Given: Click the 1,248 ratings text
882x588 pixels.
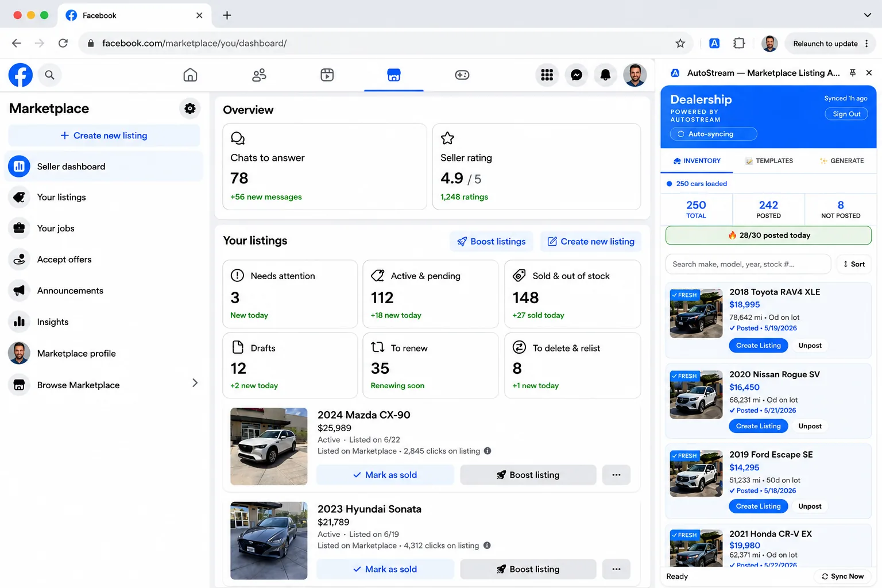Looking at the screenshot, I should 465,197.
